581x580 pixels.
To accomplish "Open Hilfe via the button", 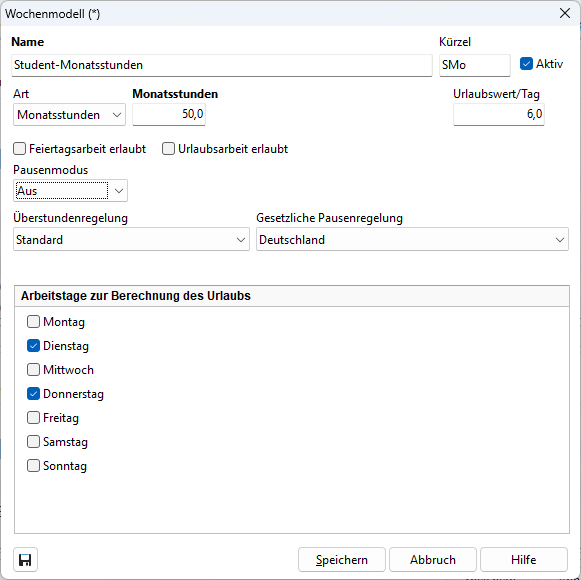I will tap(524, 559).
